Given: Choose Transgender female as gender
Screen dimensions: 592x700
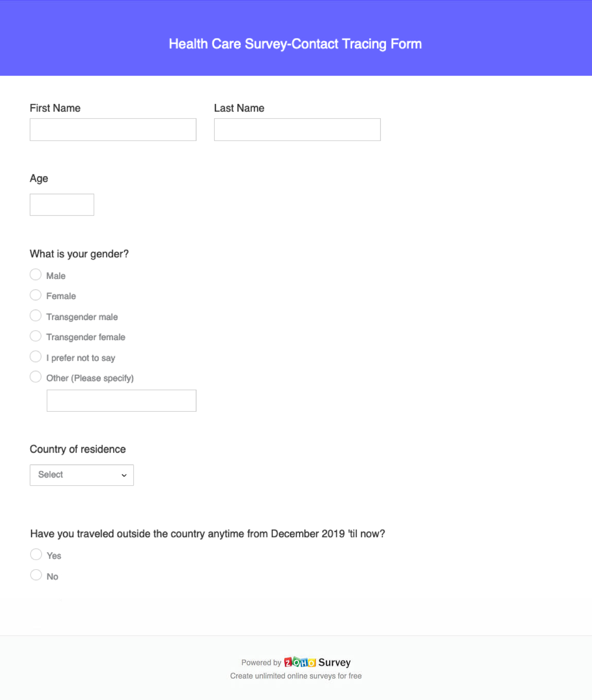Looking at the screenshot, I should pos(36,336).
